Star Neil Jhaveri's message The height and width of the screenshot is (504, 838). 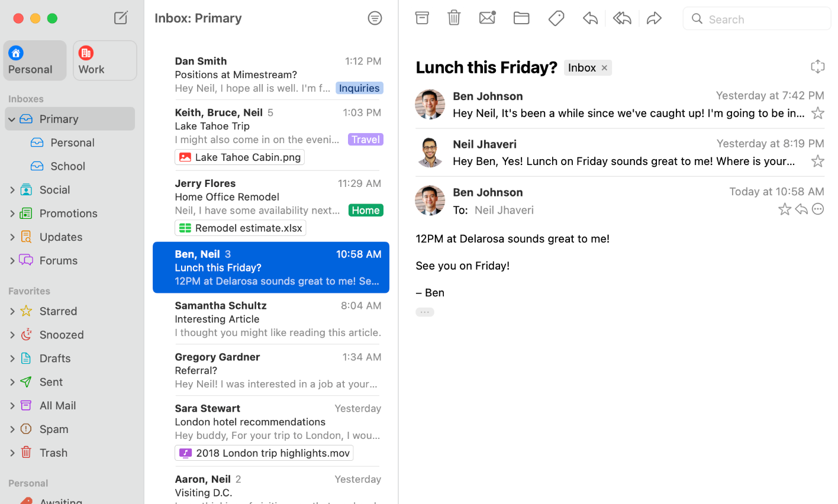point(817,161)
